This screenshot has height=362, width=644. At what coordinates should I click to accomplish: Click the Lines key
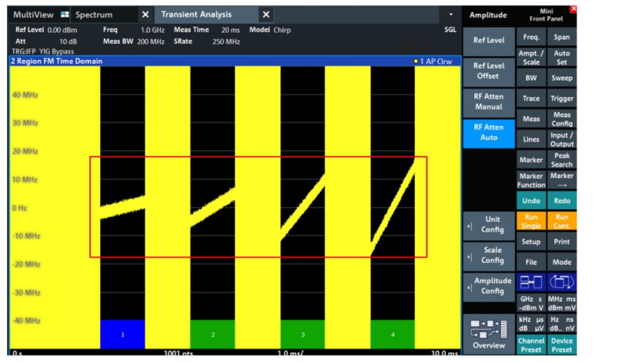(531, 139)
